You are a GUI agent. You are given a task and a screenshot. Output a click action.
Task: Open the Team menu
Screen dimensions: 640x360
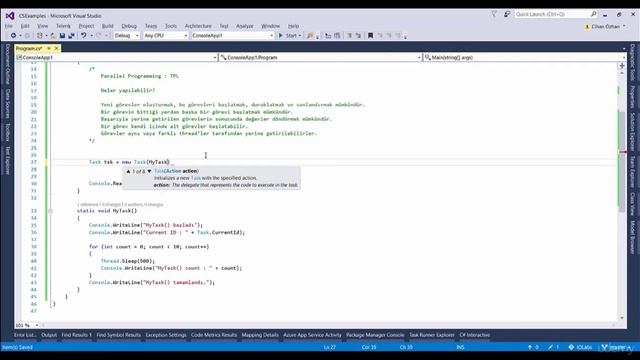click(151, 26)
